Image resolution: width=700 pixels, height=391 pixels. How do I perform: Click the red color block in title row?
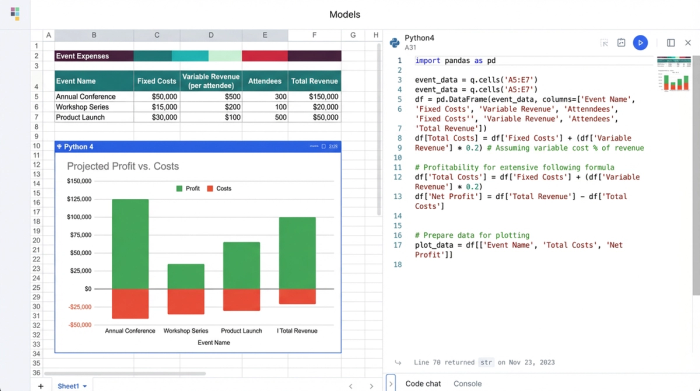coord(265,56)
